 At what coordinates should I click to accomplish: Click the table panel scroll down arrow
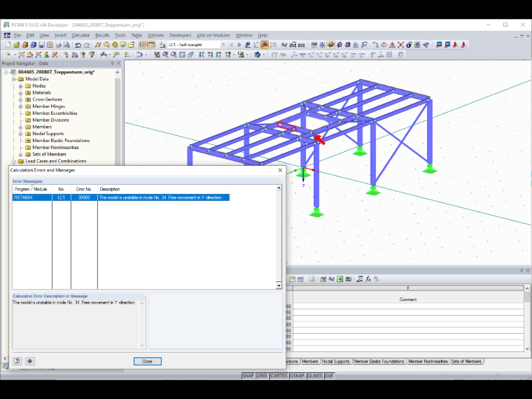527,349
